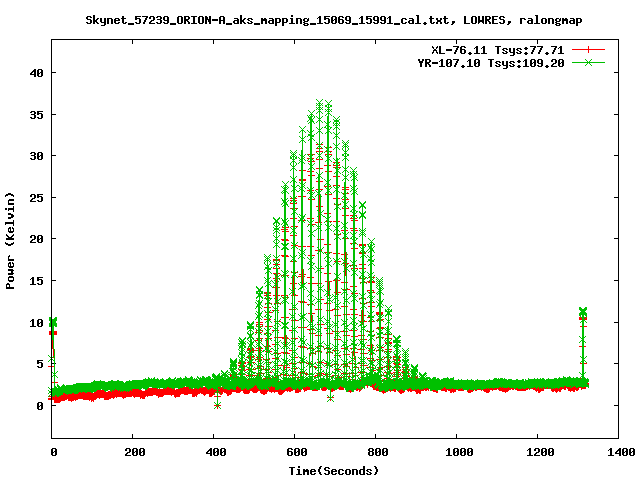Click y-axis tick label 15
Screen dimensions: 640x480
(x=36, y=281)
